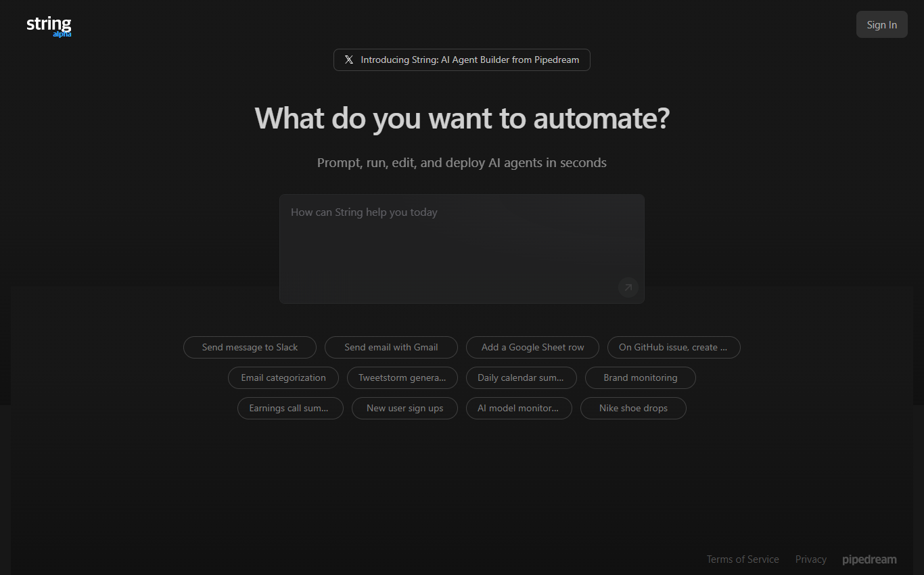Select the 'Email categorization' suggestion chip
Viewport: 924px width, 575px height.
(283, 377)
